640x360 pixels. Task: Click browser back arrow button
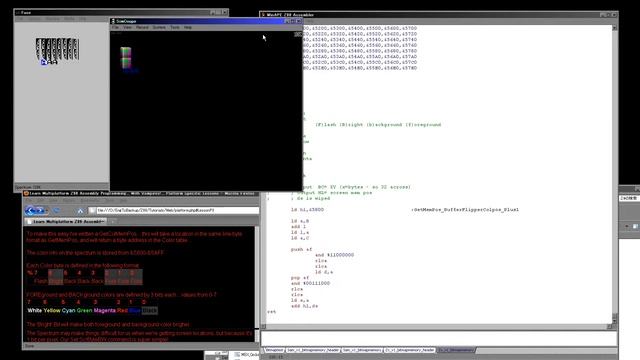tap(29, 211)
